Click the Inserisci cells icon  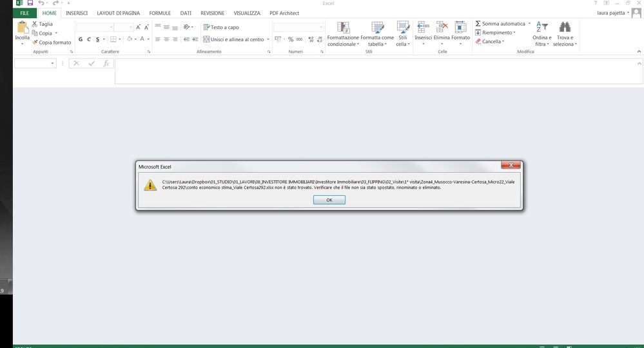pyautogui.click(x=423, y=28)
